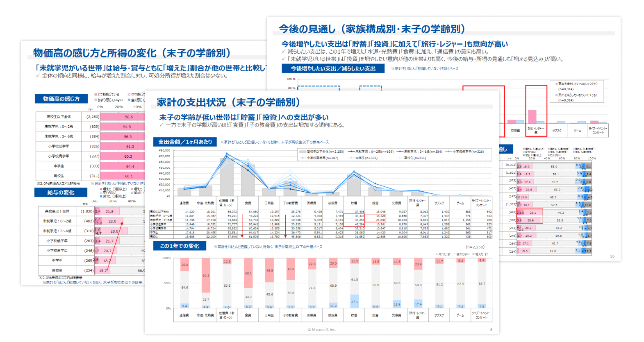Click the 貯蓄 column header in the spending table
The image size is (644, 342).
click(x=354, y=203)
